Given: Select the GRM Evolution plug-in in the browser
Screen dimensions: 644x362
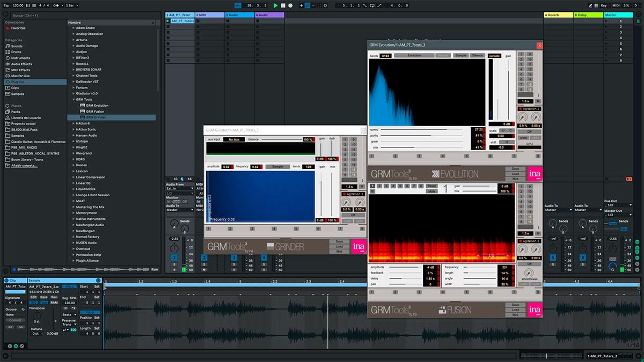Looking at the screenshot, I should (x=97, y=106).
